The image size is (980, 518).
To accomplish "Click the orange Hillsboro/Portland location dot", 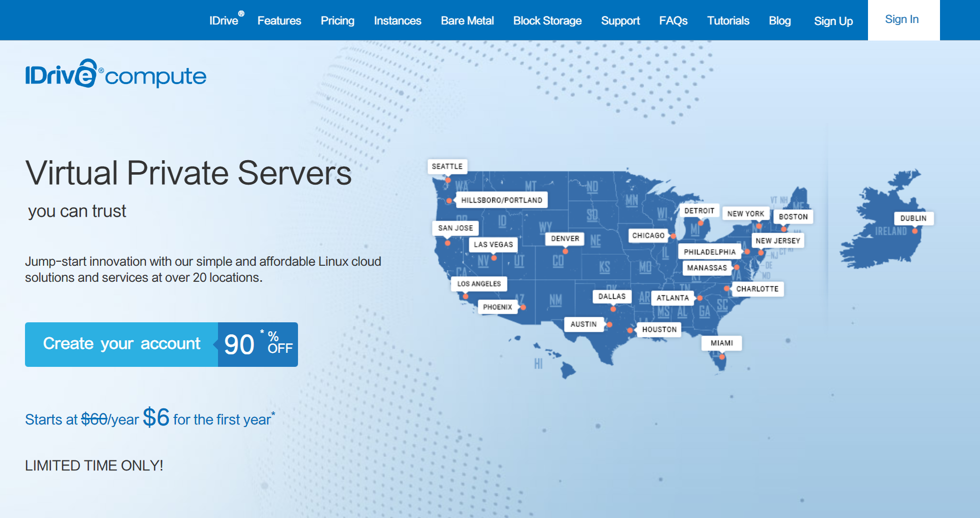I will (449, 201).
